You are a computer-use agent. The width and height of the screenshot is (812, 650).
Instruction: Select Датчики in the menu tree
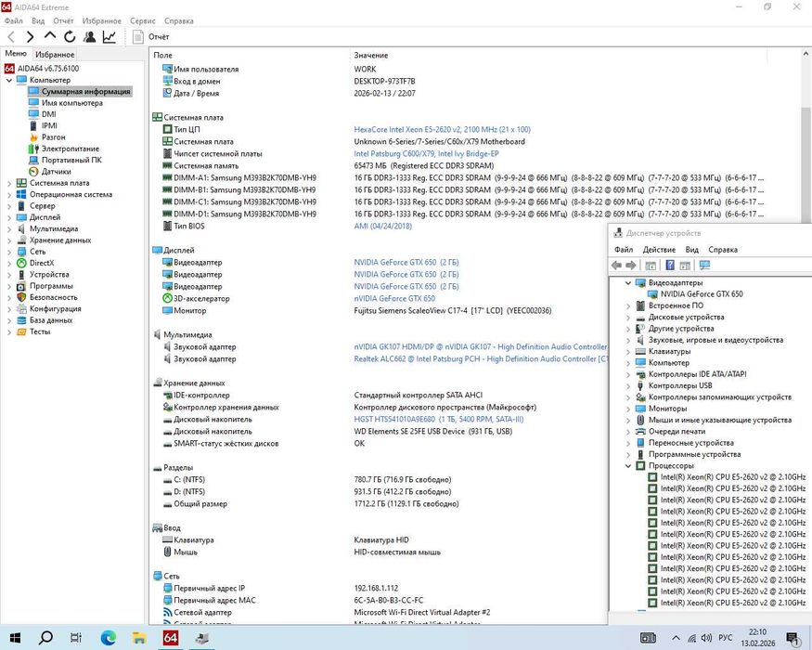point(56,172)
